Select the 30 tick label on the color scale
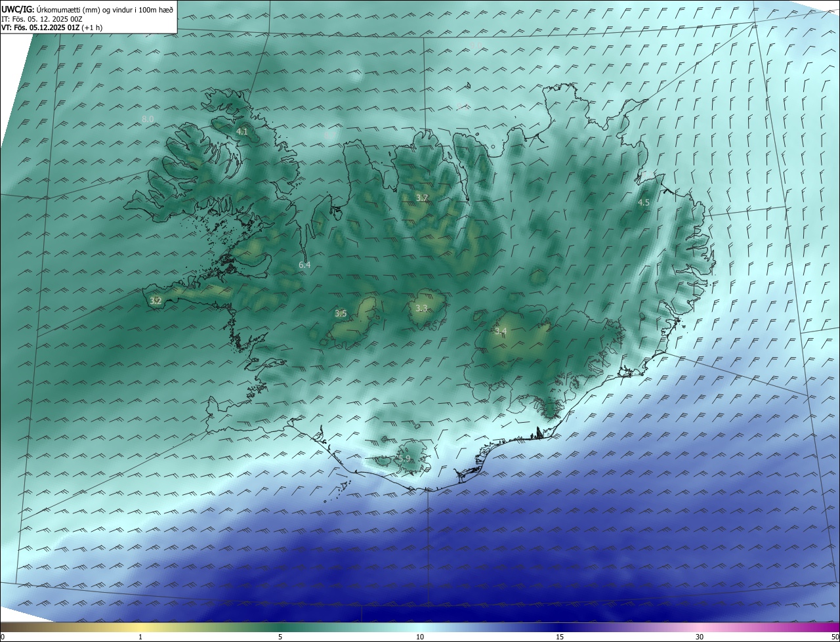Screen dimensions: 840x642 (x=700, y=637)
